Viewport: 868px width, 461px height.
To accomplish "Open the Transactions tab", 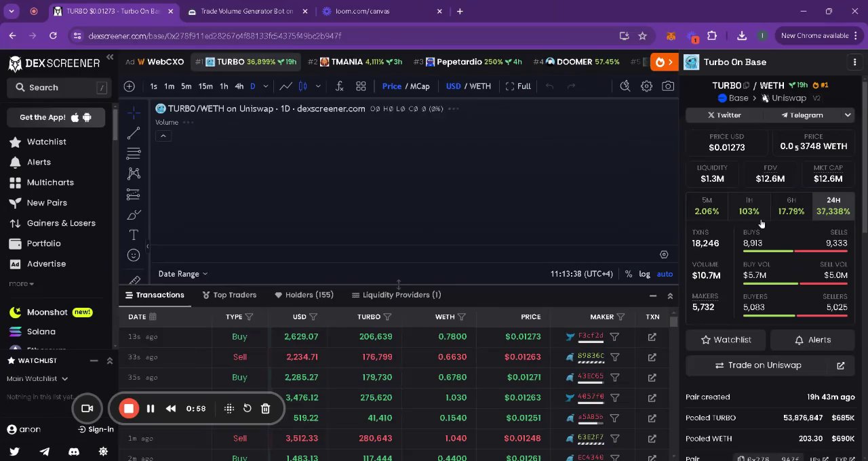I will click(155, 295).
